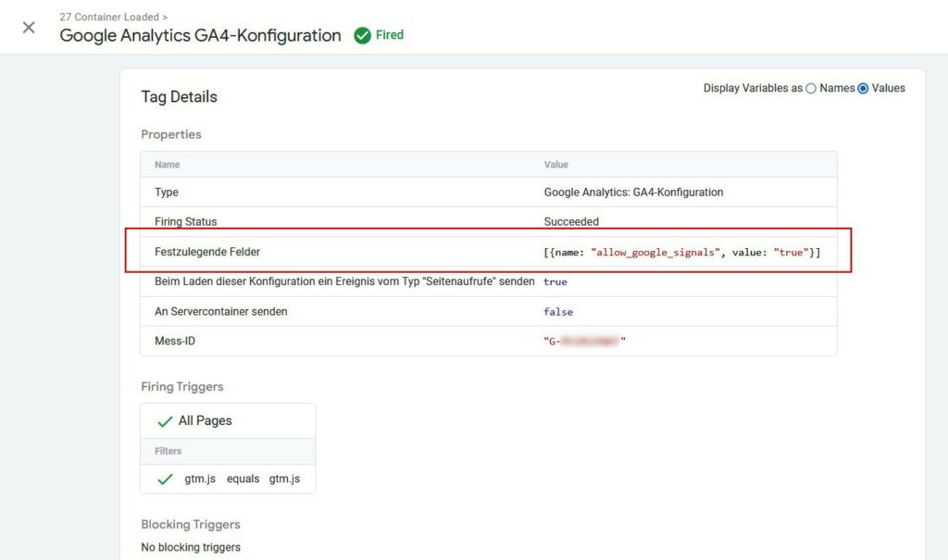Click the 'Firing Triggers' section heading
The image size is (948, 560).
[x=182, y=386]
